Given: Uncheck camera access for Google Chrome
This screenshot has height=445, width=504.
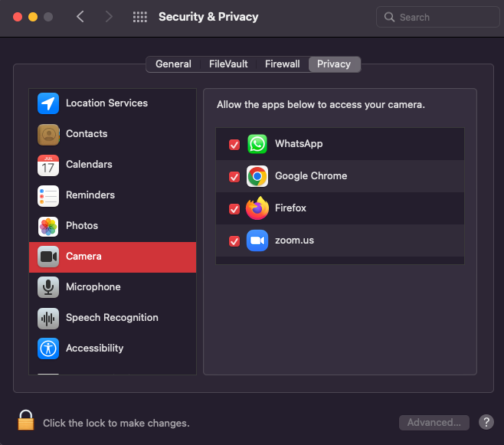Looking at the screenshot, I should tap(234, 177).
